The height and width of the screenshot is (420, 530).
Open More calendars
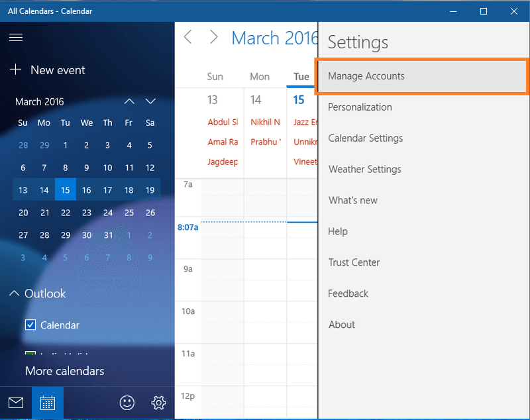(64, 371)
